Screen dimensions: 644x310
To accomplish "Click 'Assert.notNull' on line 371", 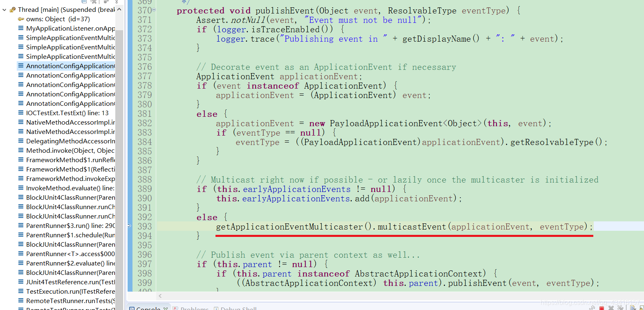I will coord(231,20).
